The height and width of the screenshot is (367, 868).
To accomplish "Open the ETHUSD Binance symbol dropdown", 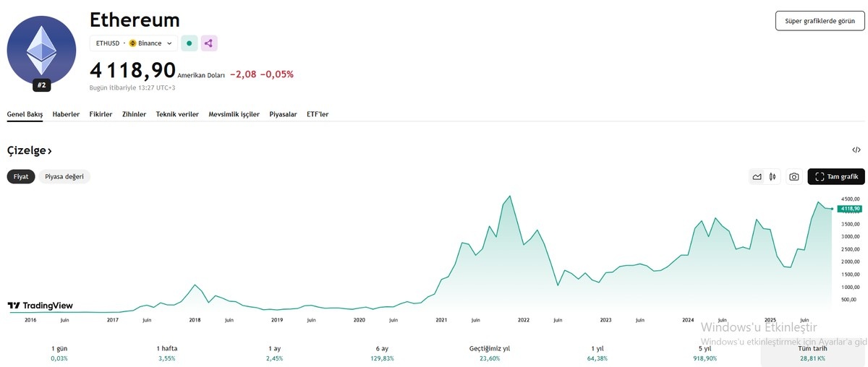I will point(134,43).
